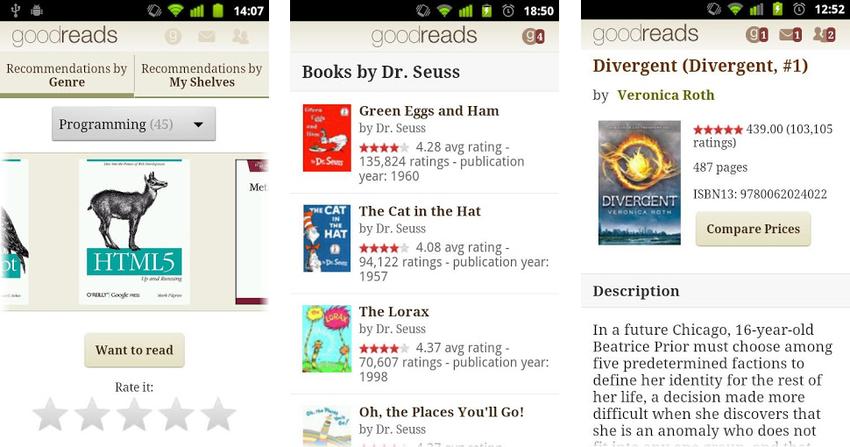Screen dimensions: 850x447
Task: Tap the Want to read button
Action: 134,350
